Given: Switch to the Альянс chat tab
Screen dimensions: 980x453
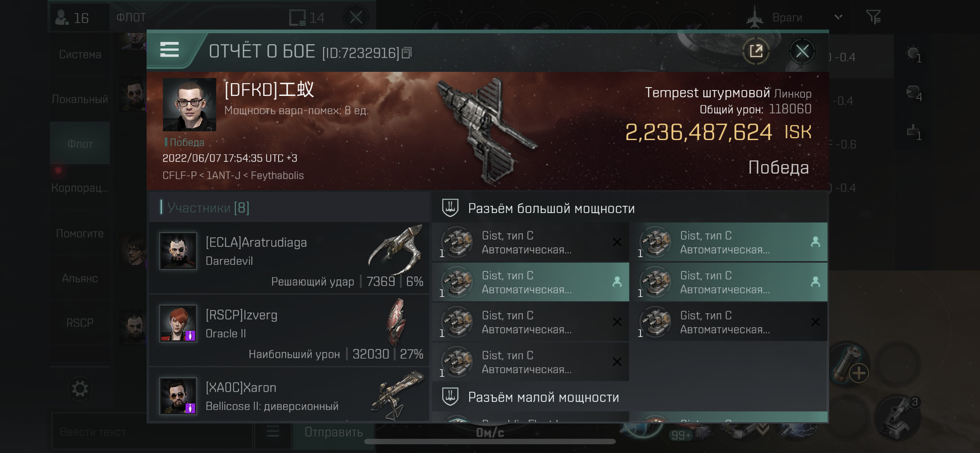Looking at the screenshot, I should pyautogui.click(x=80, y=278).
